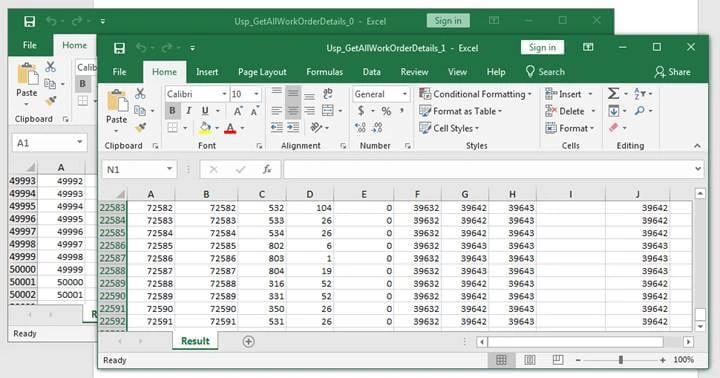720x378 pixels.
Task: Toggle Bold in front window Font group
Action: point(172,111)
